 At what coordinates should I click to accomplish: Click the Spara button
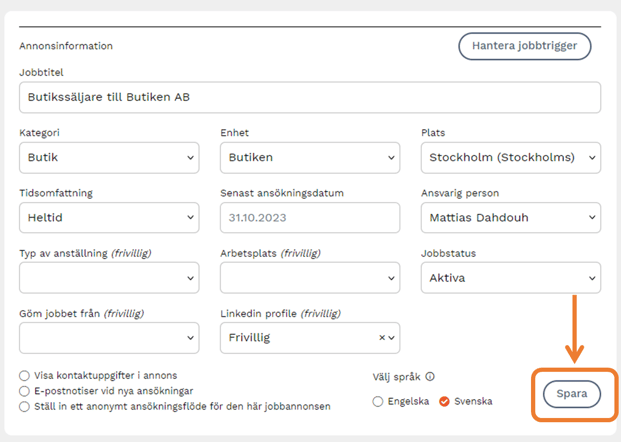point(573,395)
